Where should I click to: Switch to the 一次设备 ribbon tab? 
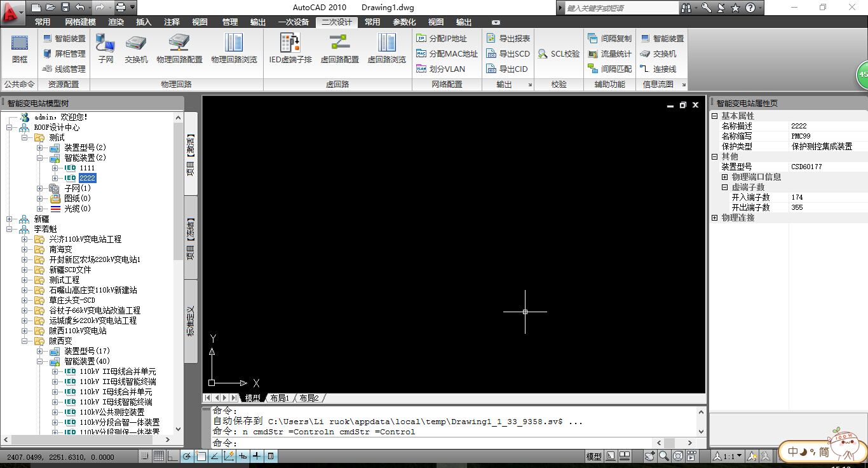[294, 22]
